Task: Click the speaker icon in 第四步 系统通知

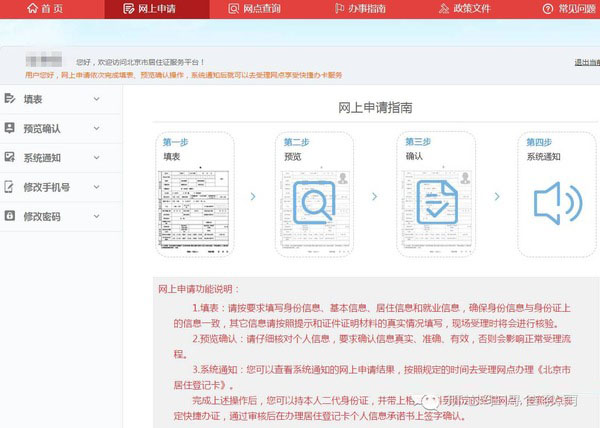Action: coord(556,203)
